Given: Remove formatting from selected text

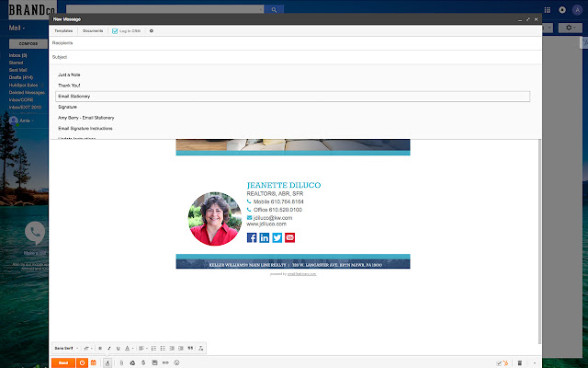Looking at the screenshot, I should [200, 349].
